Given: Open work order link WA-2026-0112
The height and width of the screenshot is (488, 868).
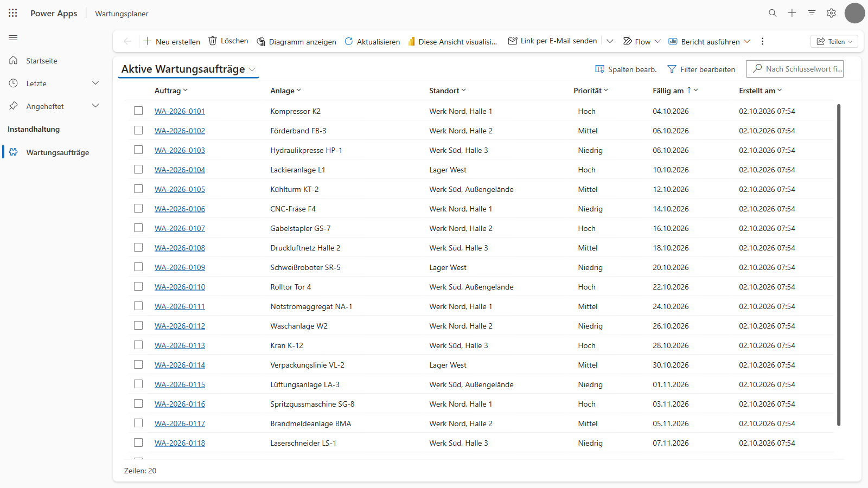Looking at the screenshot, I should tap(180, 326).
